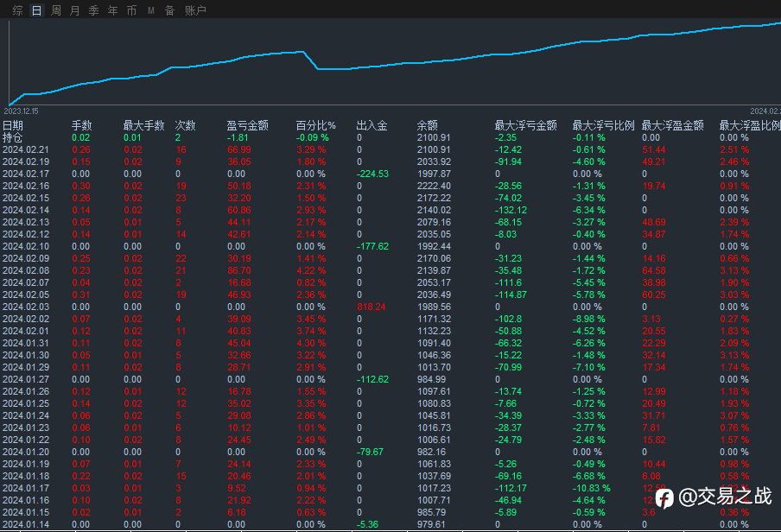Image resolution: width=781 pixels, height=532 pixels.
Task: Select the 季 quarterly tab
Action: [93, 10]
